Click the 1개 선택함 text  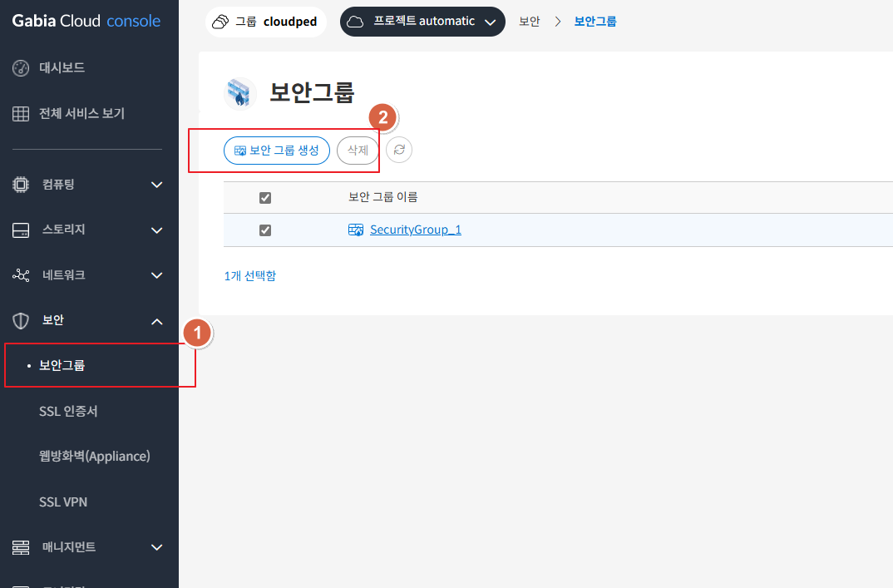250,276
